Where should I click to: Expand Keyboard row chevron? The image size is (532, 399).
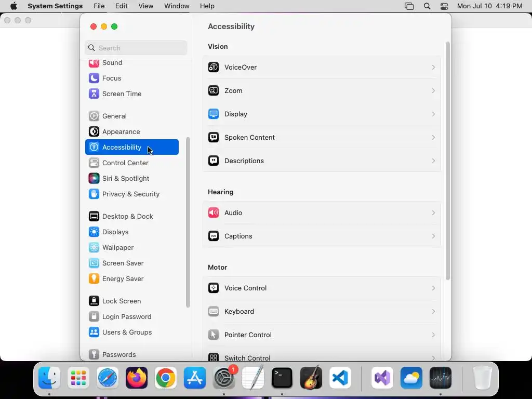coord(433,312)
